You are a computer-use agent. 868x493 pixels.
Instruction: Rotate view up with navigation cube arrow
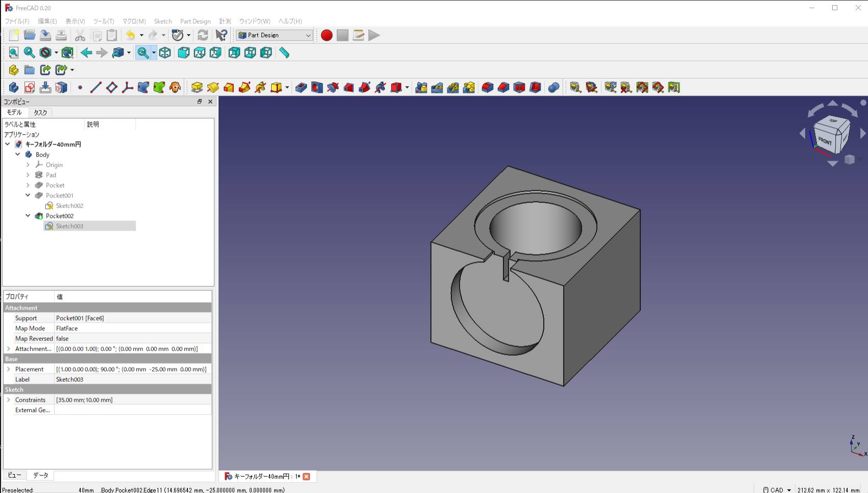click(x=833, y=103)
